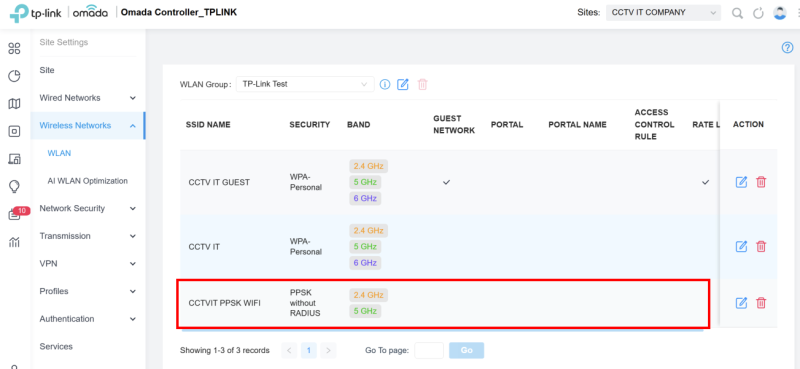800x369 pixels.
Task: Click the 6 GHz tag of CCTV IT GUEST
Action: (x=365, y=198)
